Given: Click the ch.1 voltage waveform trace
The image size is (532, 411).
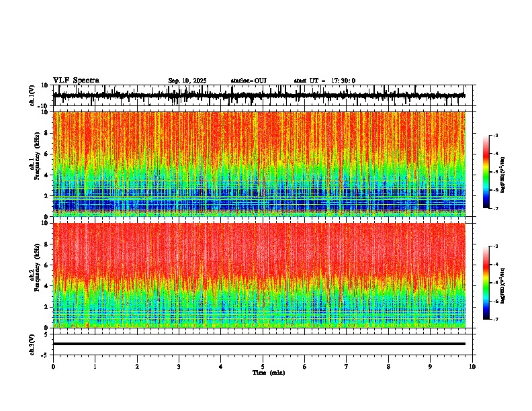Looking at the screenshot, I should click(x=259, y=95).
